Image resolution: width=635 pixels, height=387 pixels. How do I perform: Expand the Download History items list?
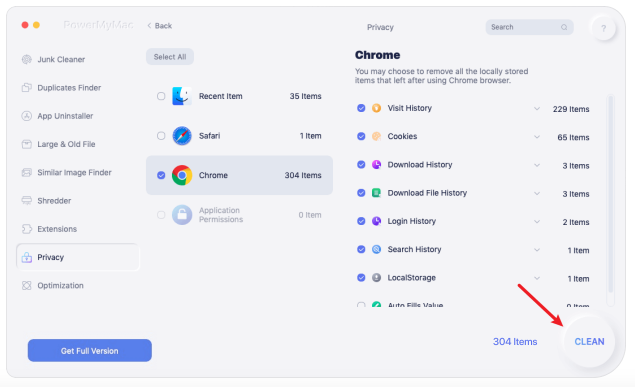click(537, 165)
